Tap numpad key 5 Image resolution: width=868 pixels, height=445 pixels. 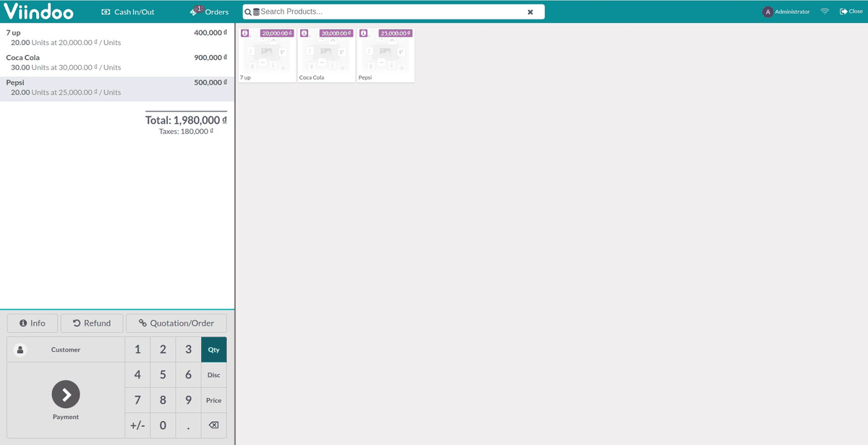(x=163, y=375)
